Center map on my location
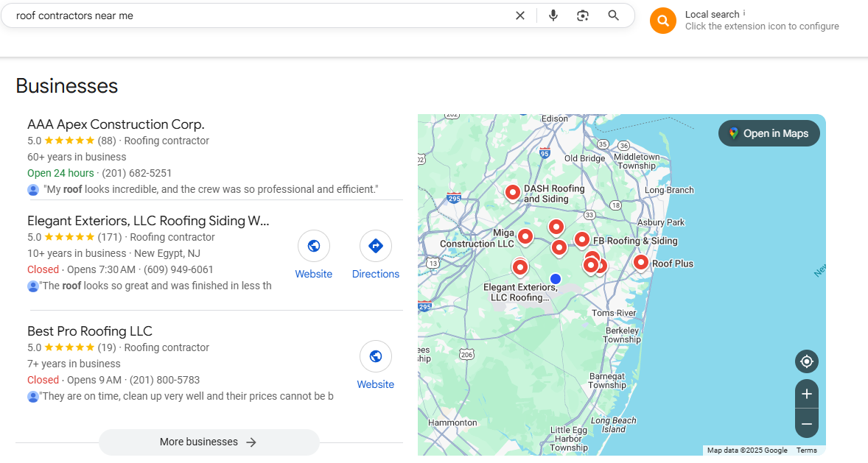The height and width of the screenshot is (463, 868). pos(807,361)
